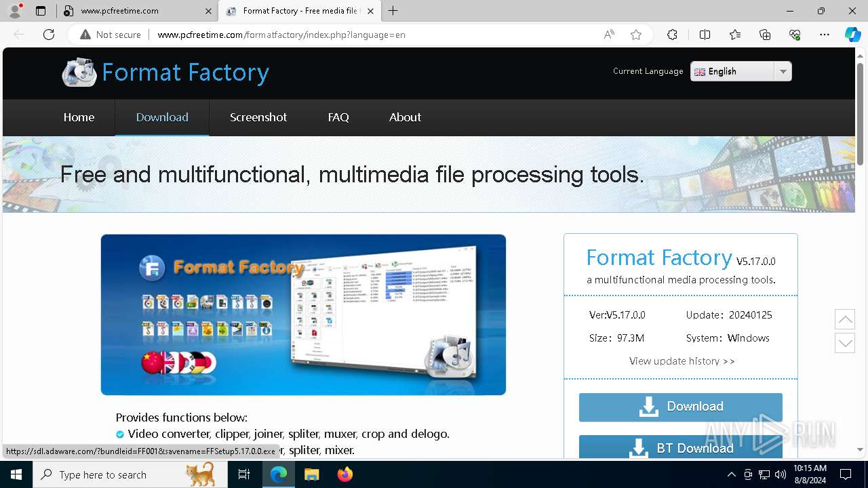Close the Format Factory browser tab
Image resolution: width=868 pixels, height=488 pixels.
pyautogui.click(x=370, y=11)
